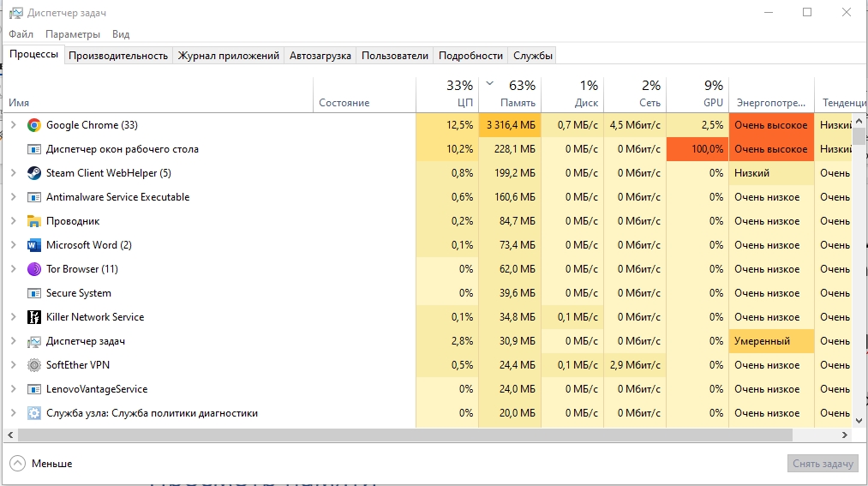Click the Killer Network Service icon
Viewport: 868px width, 486px height.
pyautogui.click(x=33, y=317)
